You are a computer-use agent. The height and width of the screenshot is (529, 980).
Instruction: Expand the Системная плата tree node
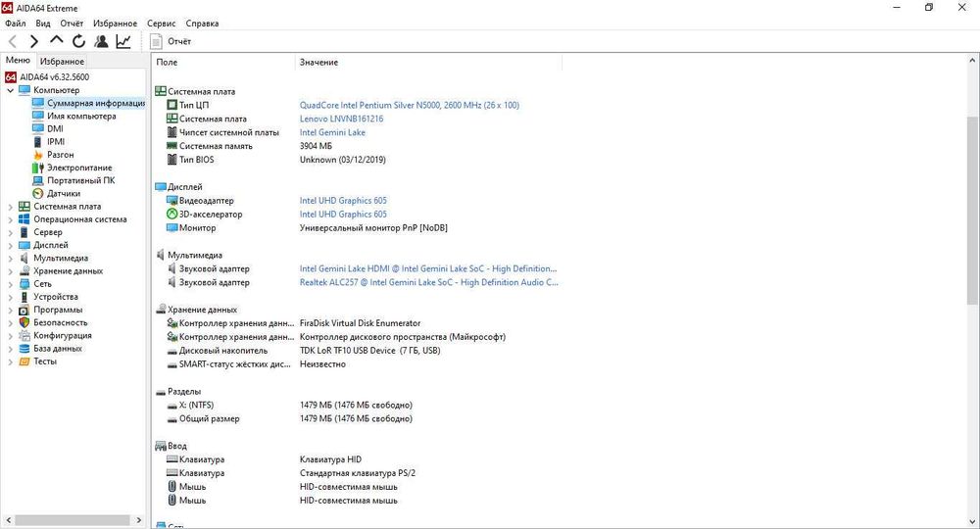(x=10, y=207)
